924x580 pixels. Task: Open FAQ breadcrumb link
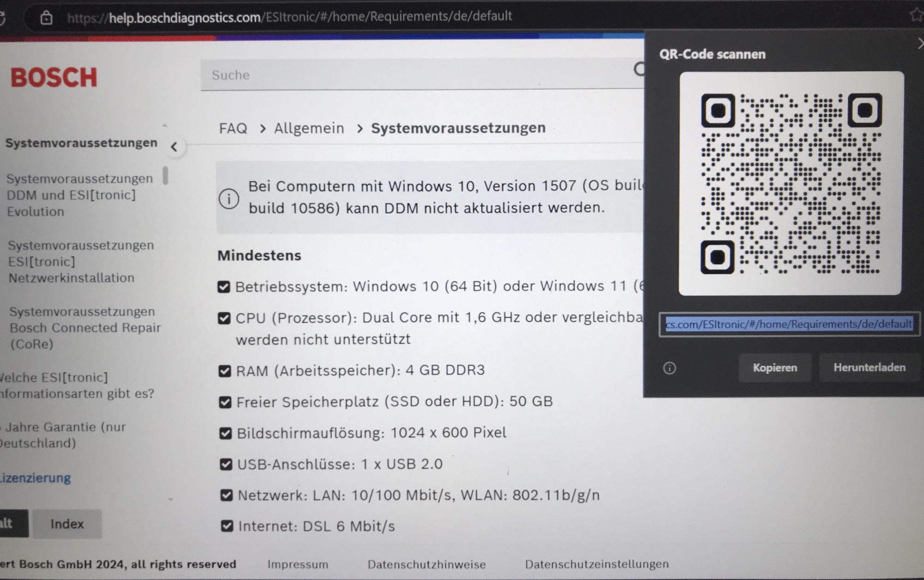tap(233, 128)
